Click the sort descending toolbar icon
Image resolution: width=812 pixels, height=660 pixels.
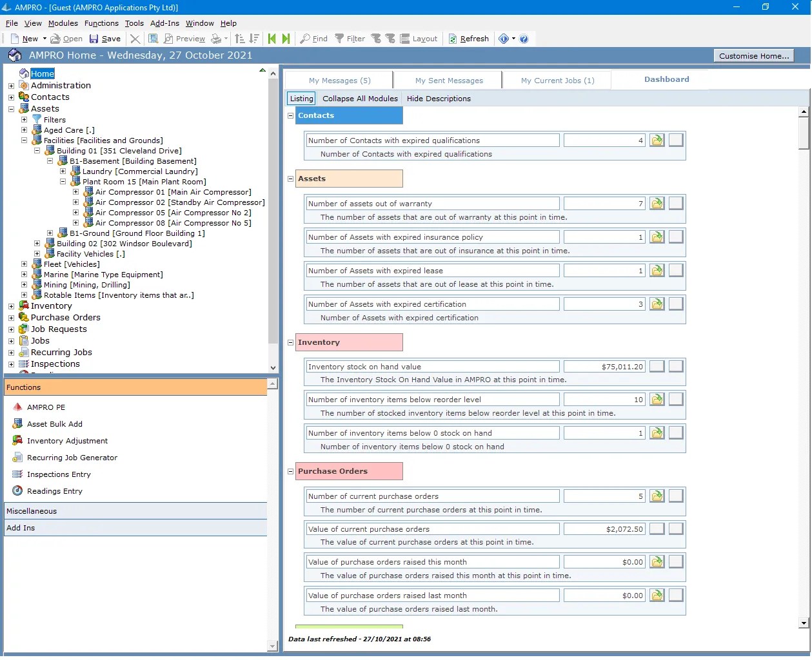point(254,39)
